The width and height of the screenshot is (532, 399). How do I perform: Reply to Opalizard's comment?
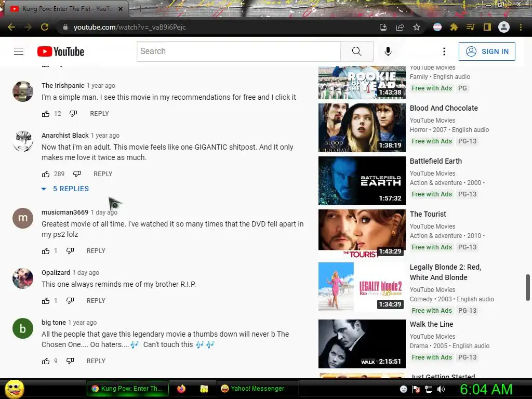pyautogui.click(x=96, y=301)
